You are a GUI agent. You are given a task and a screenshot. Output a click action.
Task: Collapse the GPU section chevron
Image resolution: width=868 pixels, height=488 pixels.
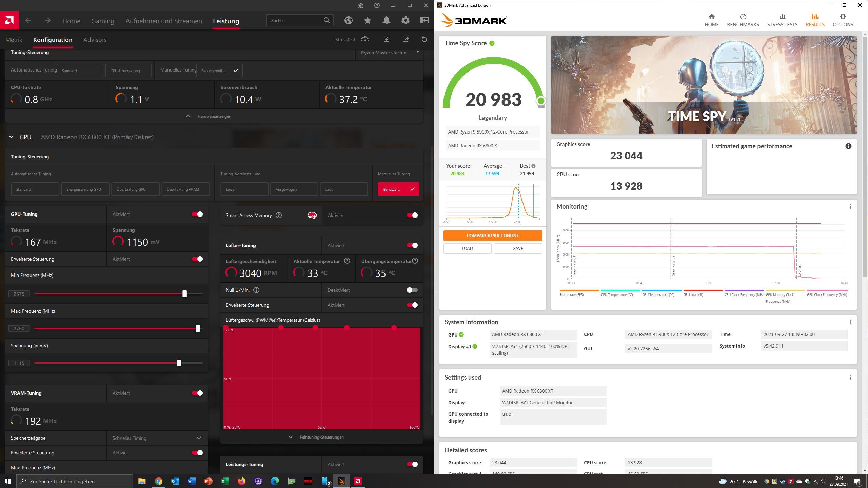click(11, 137)
